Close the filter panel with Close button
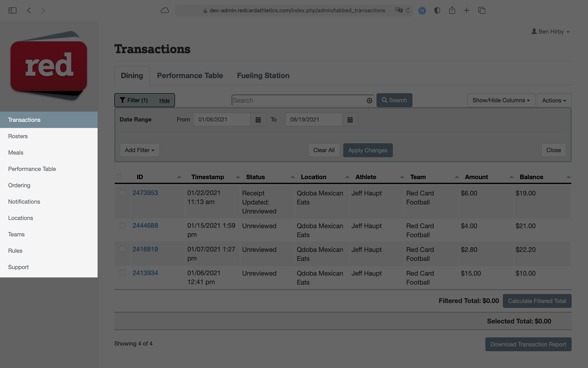 coord(553,150)
